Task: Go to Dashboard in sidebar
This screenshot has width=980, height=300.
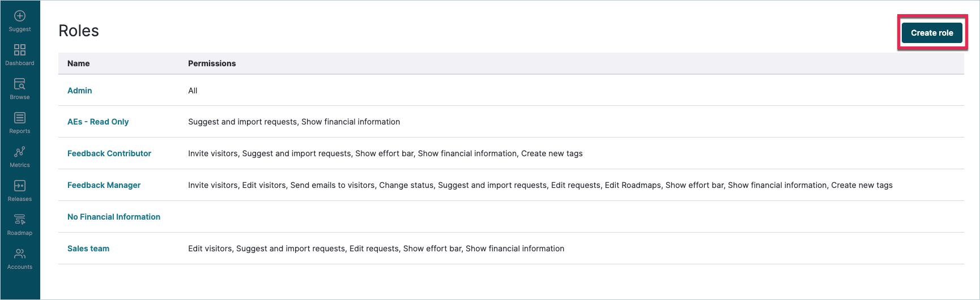Action: point(20,55)
